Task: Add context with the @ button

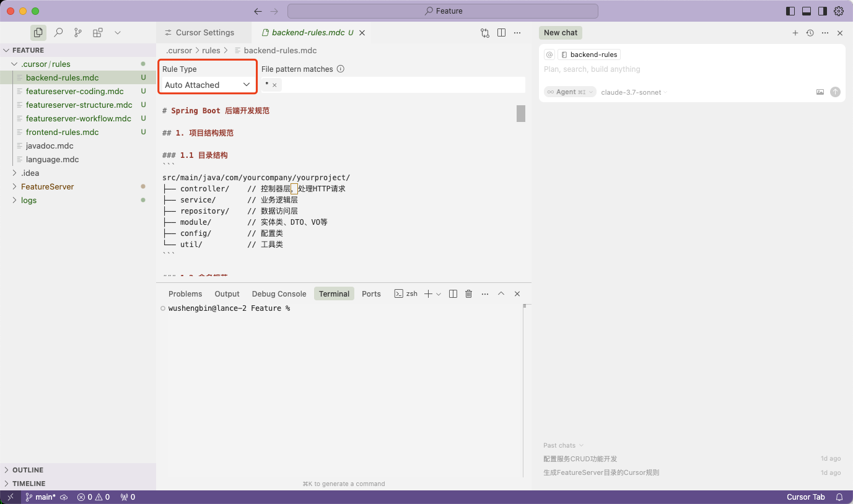Action: 549,54
